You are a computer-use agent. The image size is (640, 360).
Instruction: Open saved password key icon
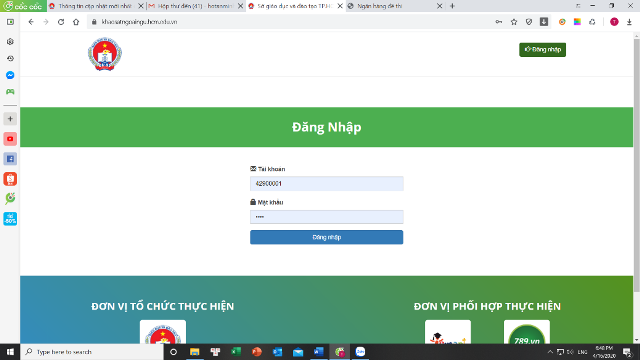499,22
